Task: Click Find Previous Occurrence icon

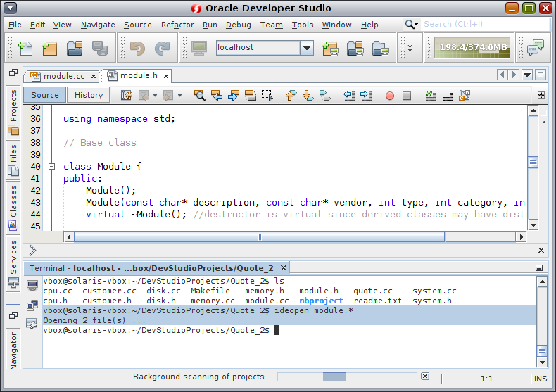Action: (x=217, y=95)
